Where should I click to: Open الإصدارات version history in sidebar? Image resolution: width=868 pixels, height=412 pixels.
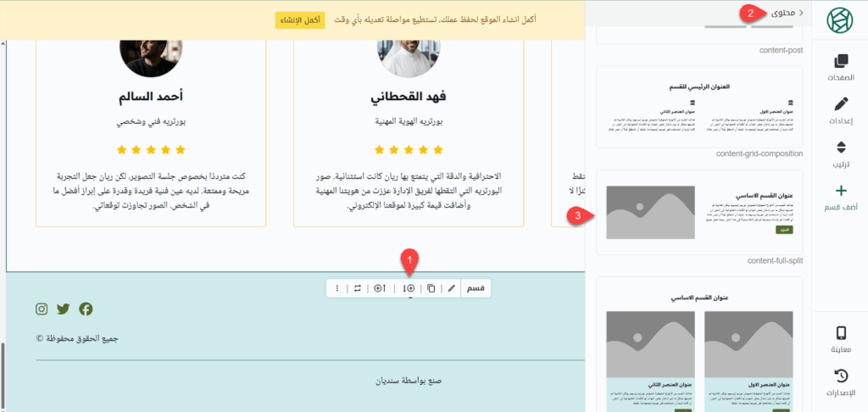pyautogui.click(x=840, y=382)
